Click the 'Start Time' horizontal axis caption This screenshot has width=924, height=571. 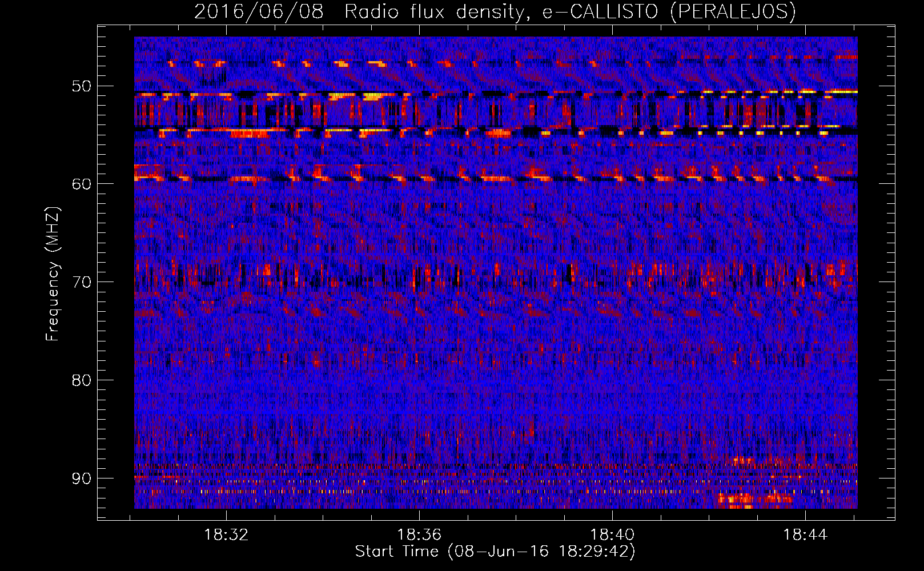396,552
